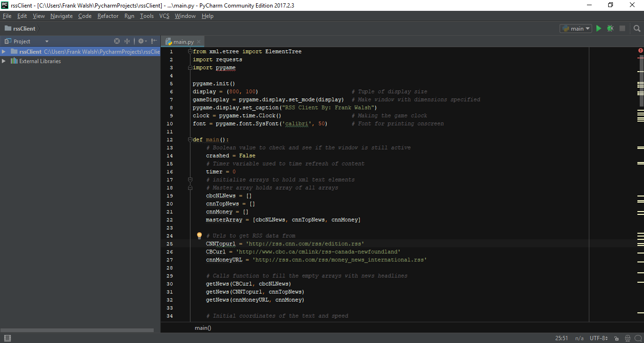The image size is (644, 343).
Task: Run the main configuration with the green play button
Action: pos(599,29)
